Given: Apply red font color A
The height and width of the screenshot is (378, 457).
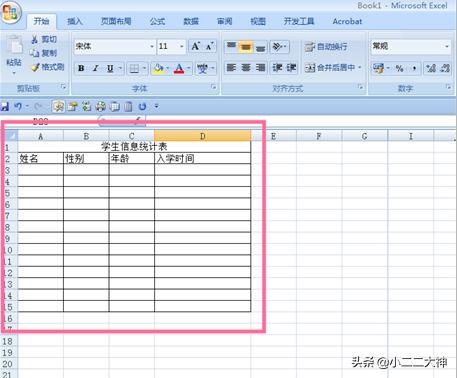Looking at the screenshot, I should point(179,69).
